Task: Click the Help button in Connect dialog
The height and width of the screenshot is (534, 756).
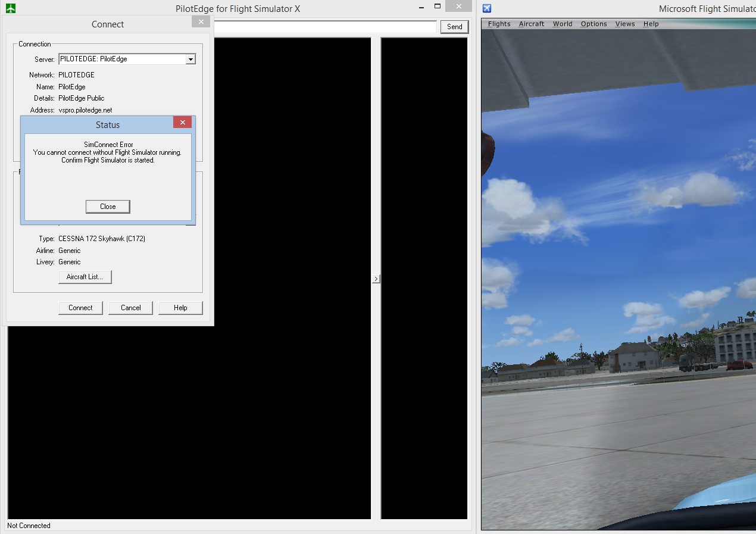Action: point(180,308)
